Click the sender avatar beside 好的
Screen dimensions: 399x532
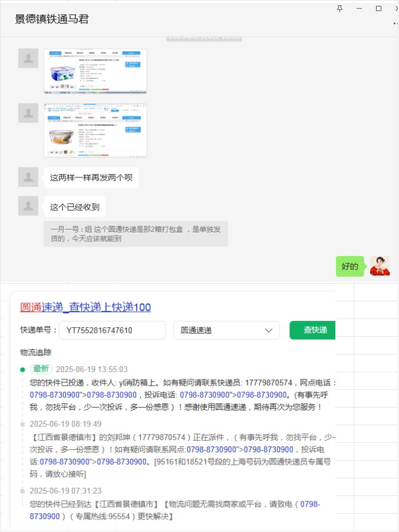380,266
